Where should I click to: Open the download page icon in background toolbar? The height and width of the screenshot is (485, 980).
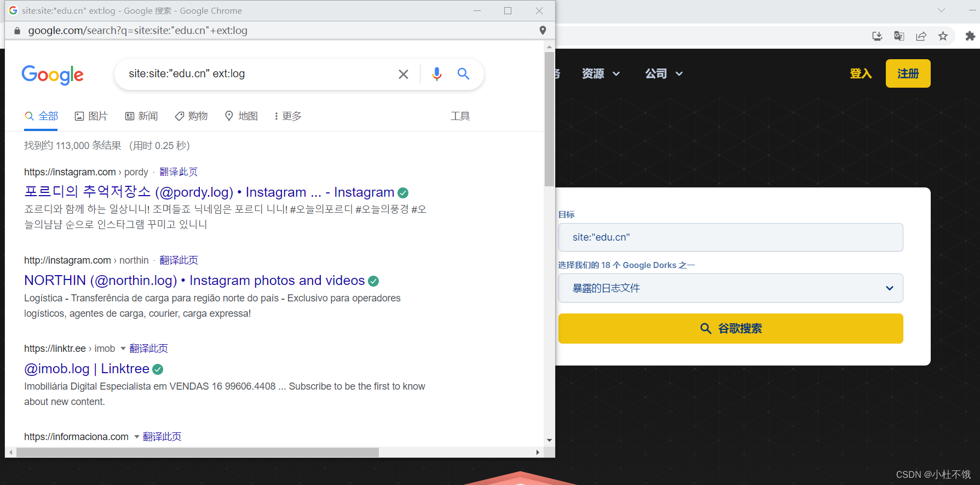[x=877, y=36]
